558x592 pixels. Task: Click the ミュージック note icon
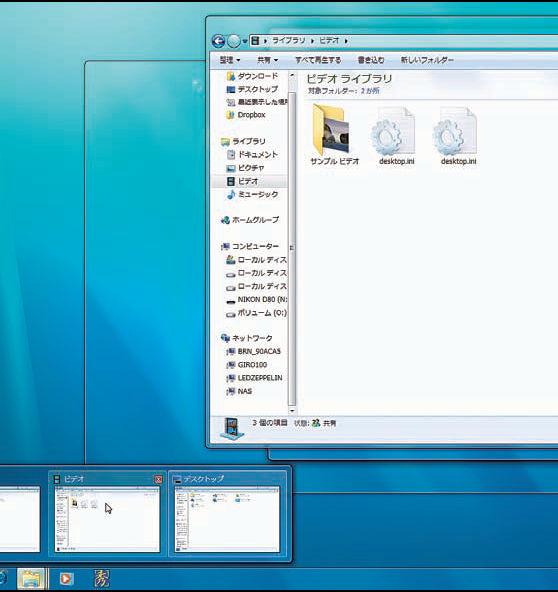pyautogui.click(x=231, y=195)
